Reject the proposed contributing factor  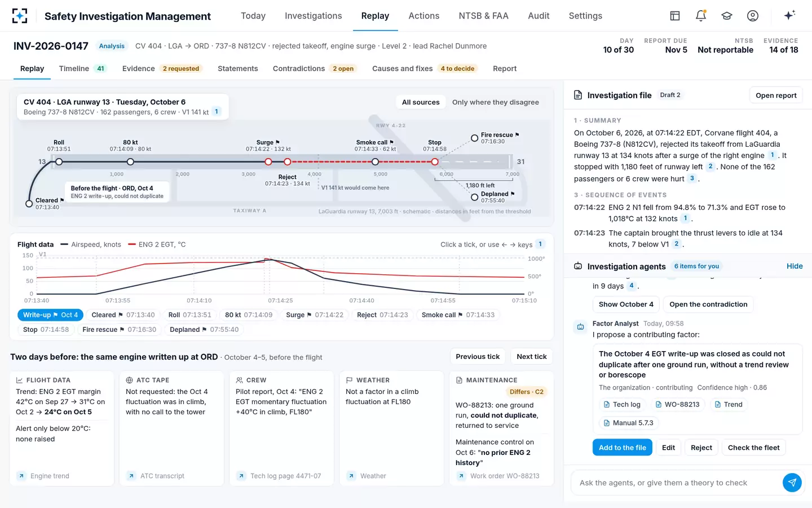pyautogui.click(x=701, y=448)
